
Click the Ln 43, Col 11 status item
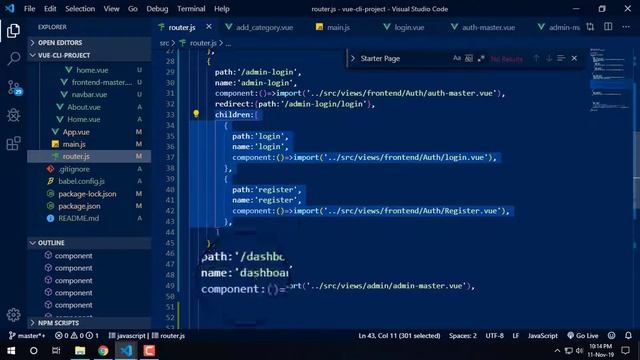(x=399, y=336)
